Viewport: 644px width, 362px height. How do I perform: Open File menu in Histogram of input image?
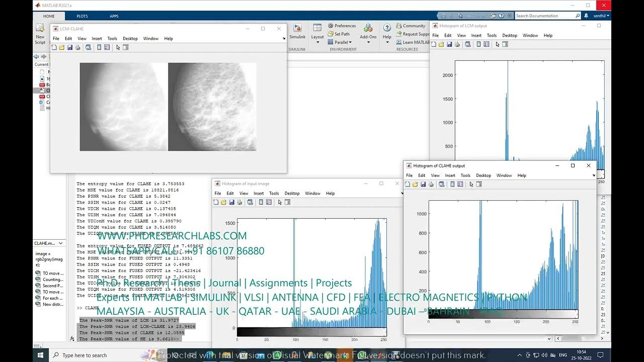click(x=218, y=193)
